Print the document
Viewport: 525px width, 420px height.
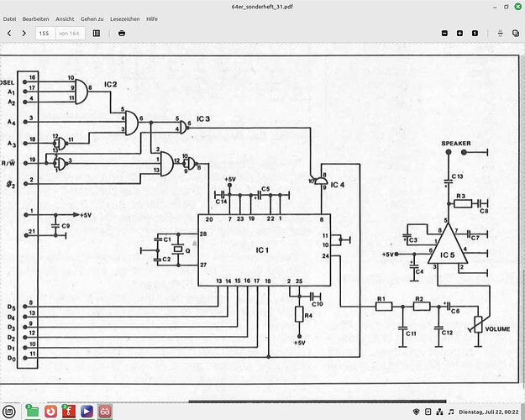pos(122,33)
